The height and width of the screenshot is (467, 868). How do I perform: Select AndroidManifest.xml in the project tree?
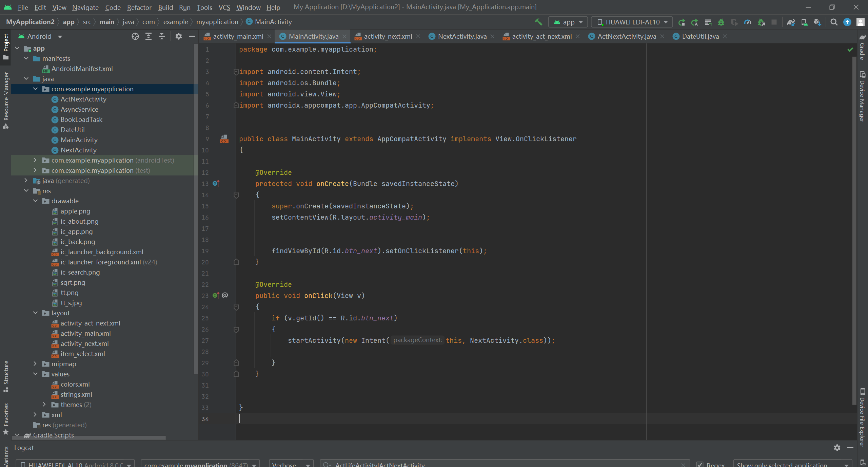pyautogui.click(x=82, y=69)
